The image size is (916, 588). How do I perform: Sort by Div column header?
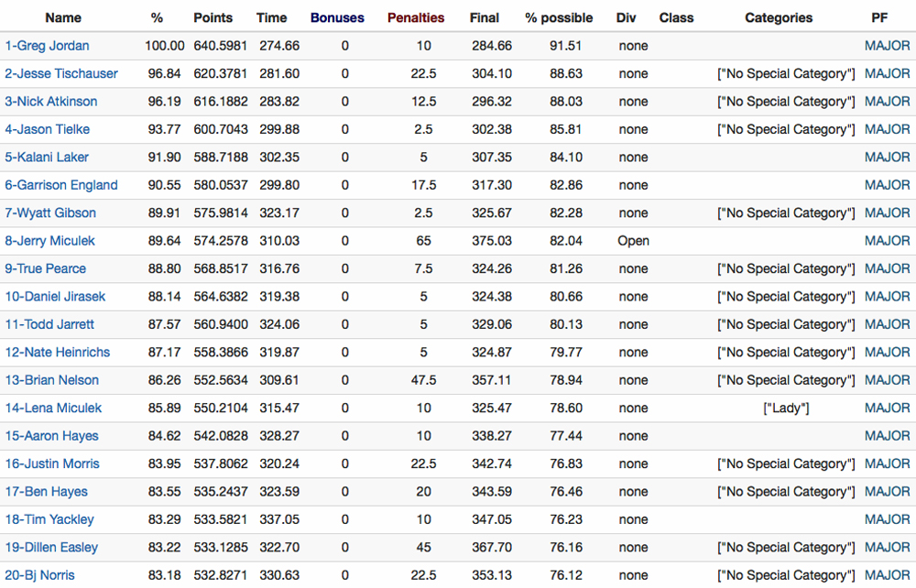tap(626, 18)
